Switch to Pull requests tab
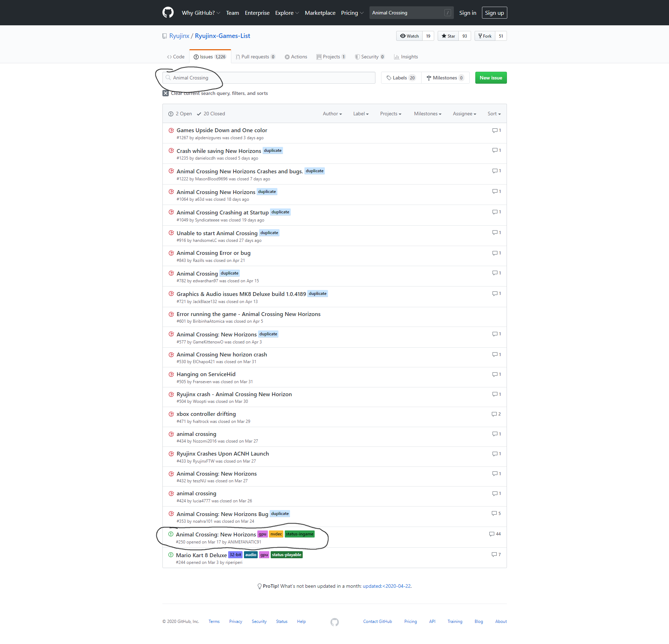669x644 pixels. [256, 57]
